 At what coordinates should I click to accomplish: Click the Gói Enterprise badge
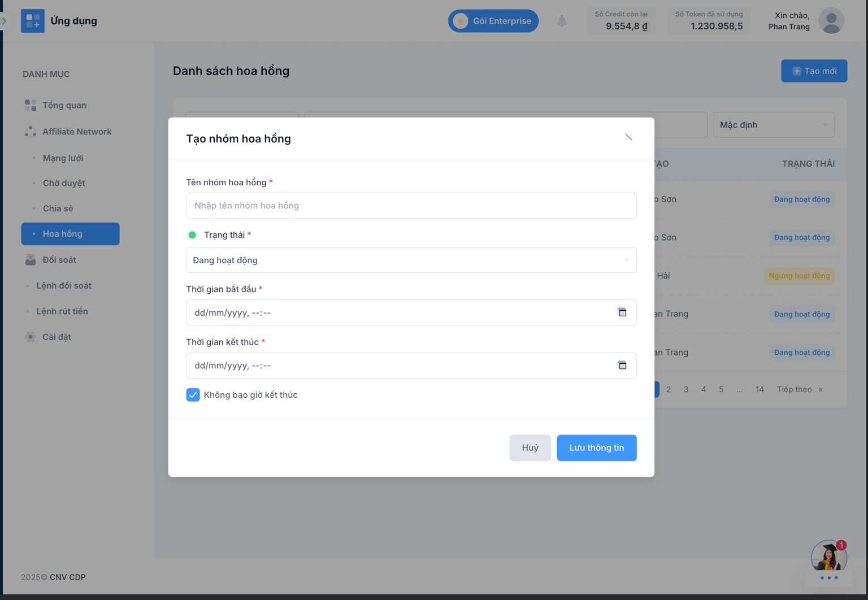click(493, 21)
